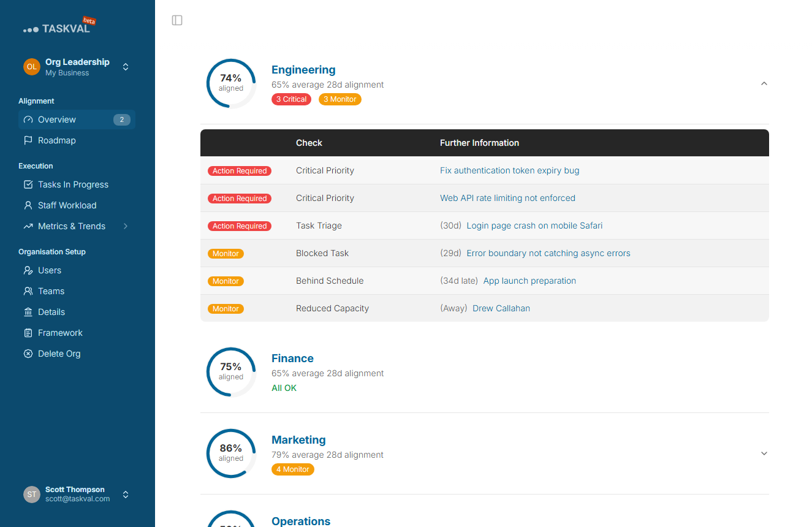The width and height of the screenshot is (812, 527).
Task: Click the '4 Monitor' badge under Marketing
Action: pos(293,469)
